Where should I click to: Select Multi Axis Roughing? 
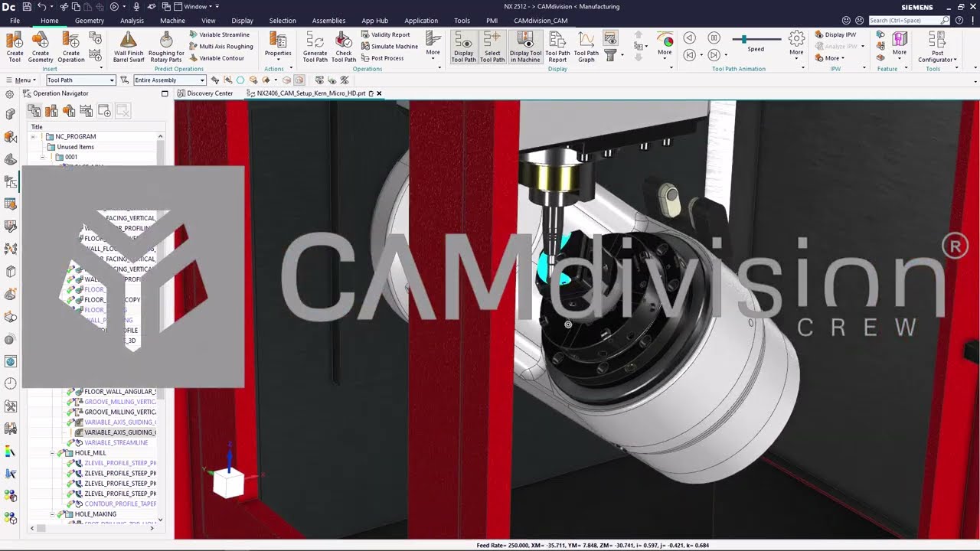(x=221, y=46)
